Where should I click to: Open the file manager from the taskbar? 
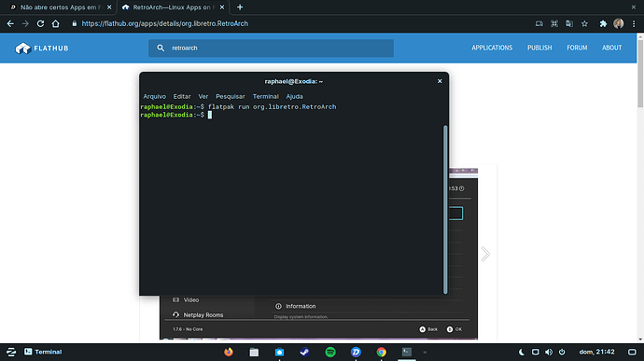(x=254, y=352)
